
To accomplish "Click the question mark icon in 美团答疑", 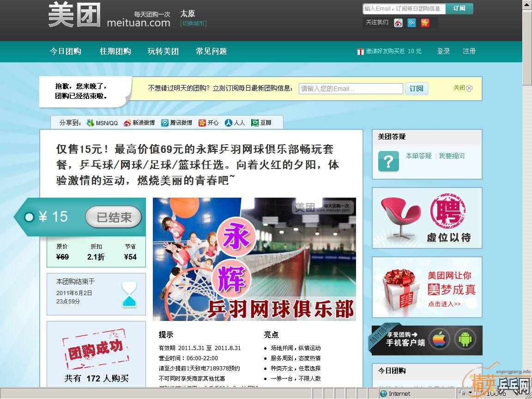I will [x=388, y=161].
